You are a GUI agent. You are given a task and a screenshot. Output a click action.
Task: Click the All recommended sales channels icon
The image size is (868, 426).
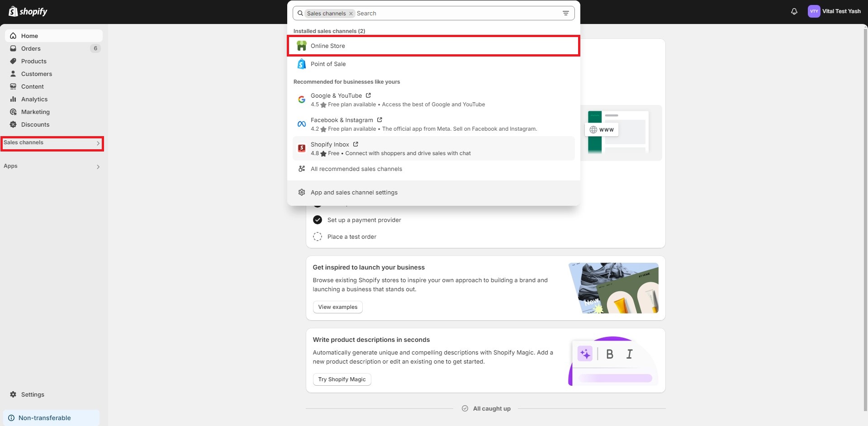tap(302, 169)
